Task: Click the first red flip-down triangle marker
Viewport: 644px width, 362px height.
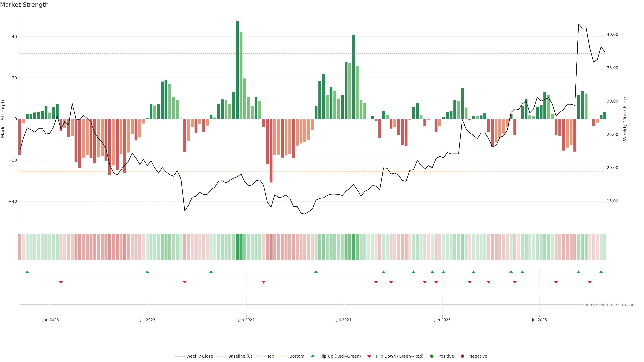Action: point(61,282)
